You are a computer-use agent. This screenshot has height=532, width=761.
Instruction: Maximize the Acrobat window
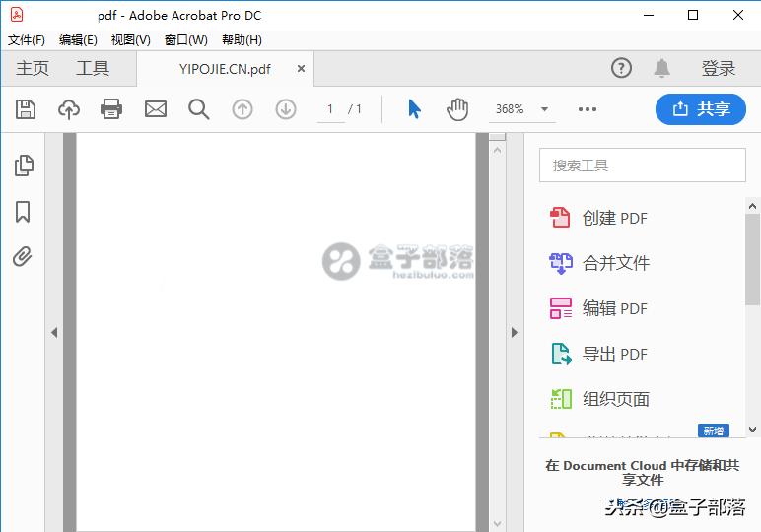[x=693, y=15]
